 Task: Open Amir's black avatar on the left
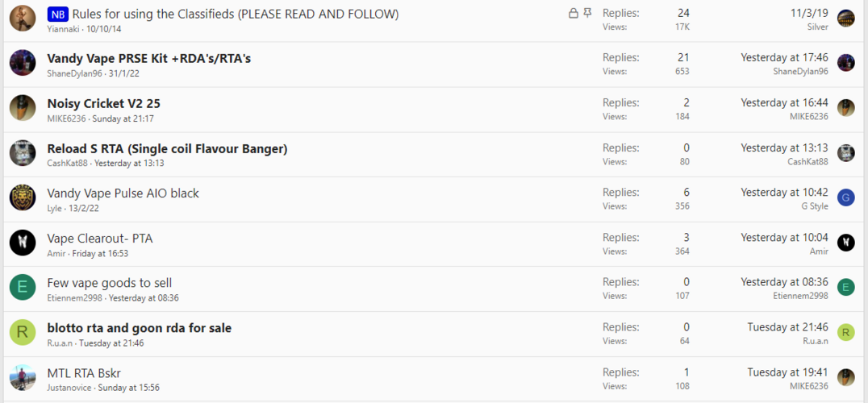pos(23,243)
